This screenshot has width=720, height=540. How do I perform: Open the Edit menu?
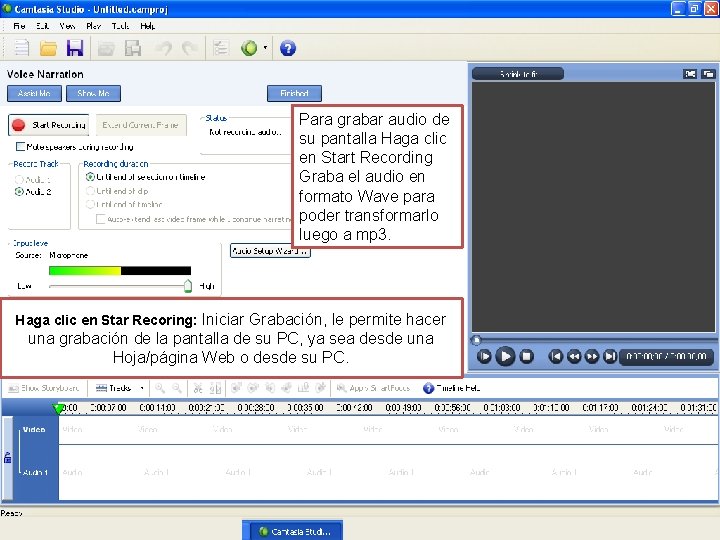click(x=43, y=26)
